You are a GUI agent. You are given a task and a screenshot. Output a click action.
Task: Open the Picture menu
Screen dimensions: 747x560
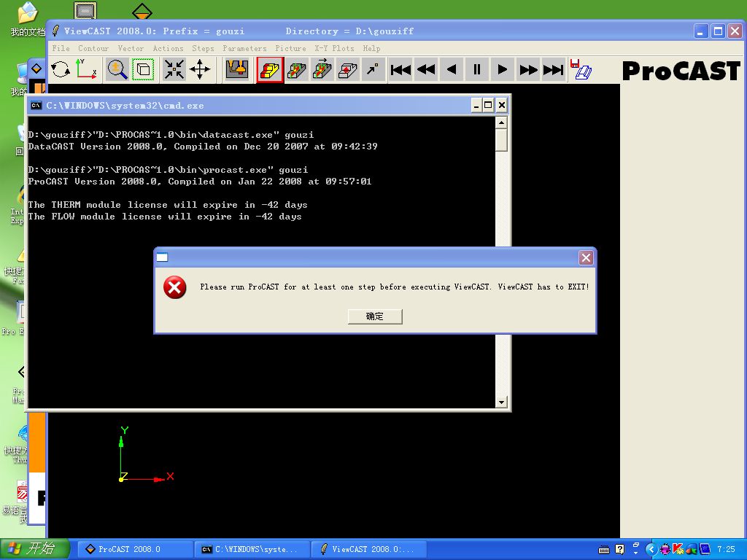pyautogui.click(x=290, y=48)
